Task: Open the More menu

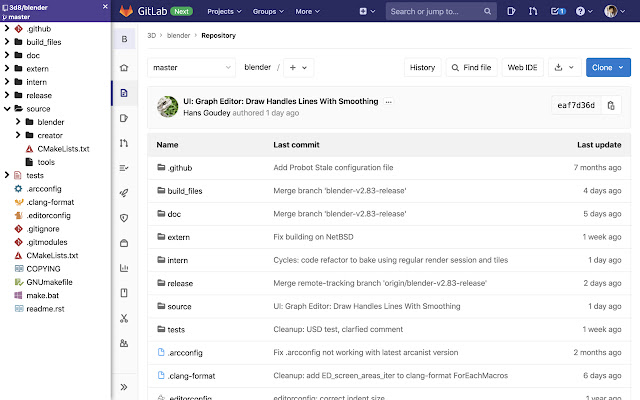Action: tap(307, 11)
